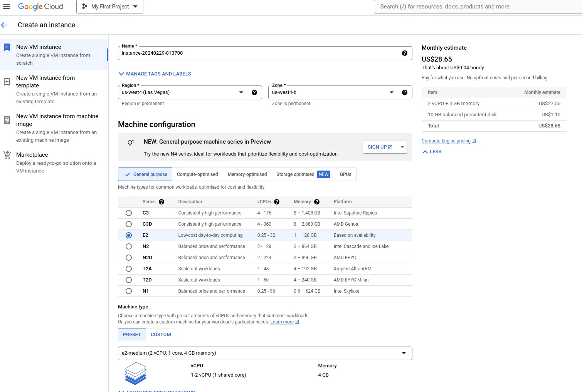Select the E2 series radio button
This screenshot has width=582, height=392.
129,235
